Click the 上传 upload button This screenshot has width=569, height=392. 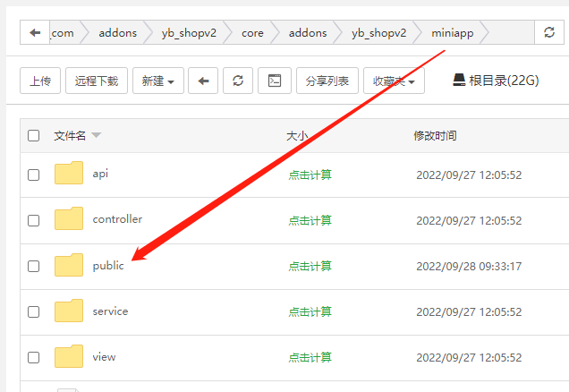(x=40, y=81)
